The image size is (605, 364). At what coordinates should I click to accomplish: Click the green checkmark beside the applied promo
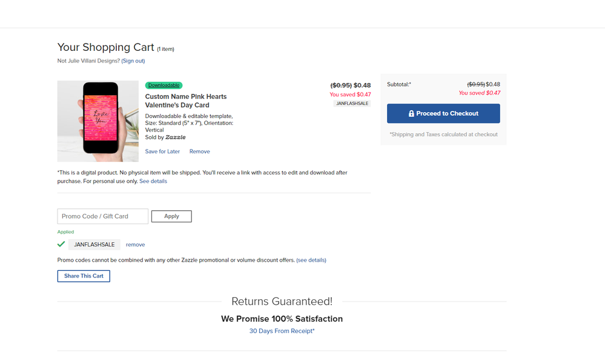[x=61, y=244]
